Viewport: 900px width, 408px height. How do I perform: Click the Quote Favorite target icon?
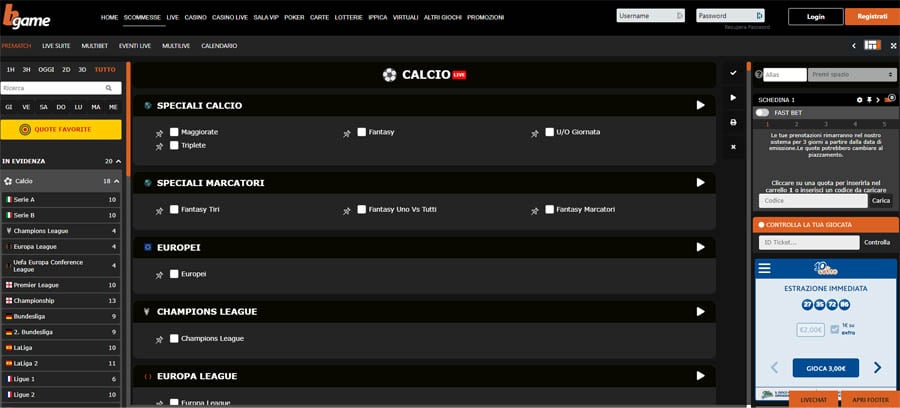pos(25,130)
